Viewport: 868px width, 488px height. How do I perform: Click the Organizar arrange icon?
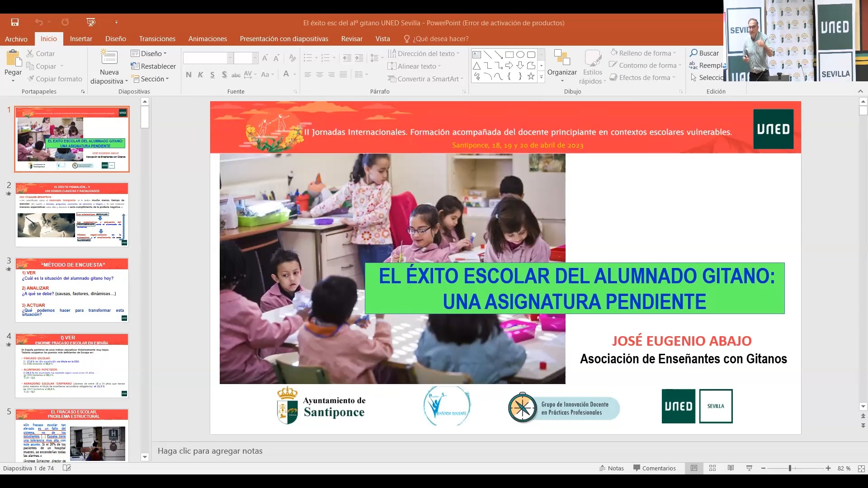pos(562,58)
